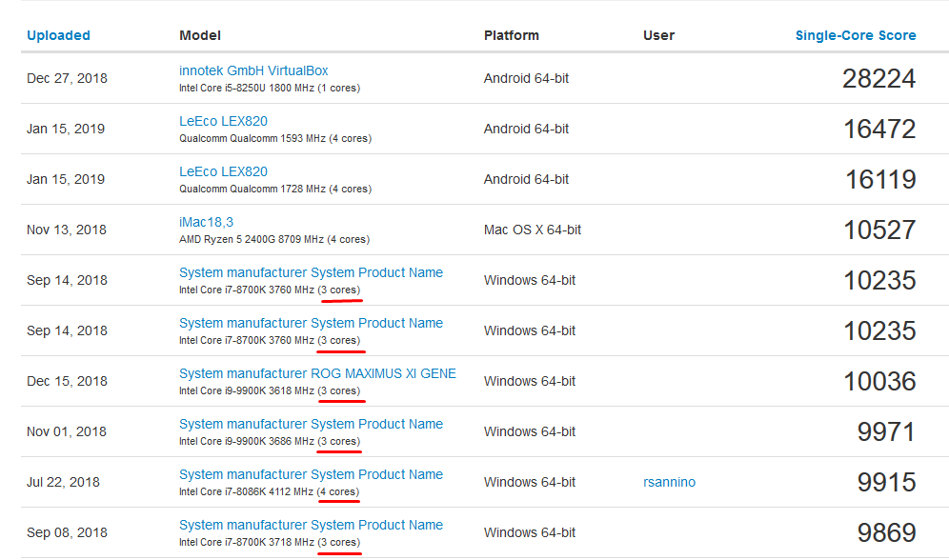Click the Dec 27, 2018 upload date
This screenshot has width=949, height=560.
[67, 78]
